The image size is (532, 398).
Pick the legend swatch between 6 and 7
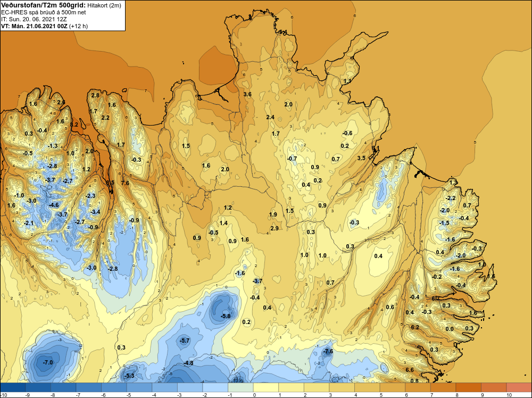coord(418,387)
